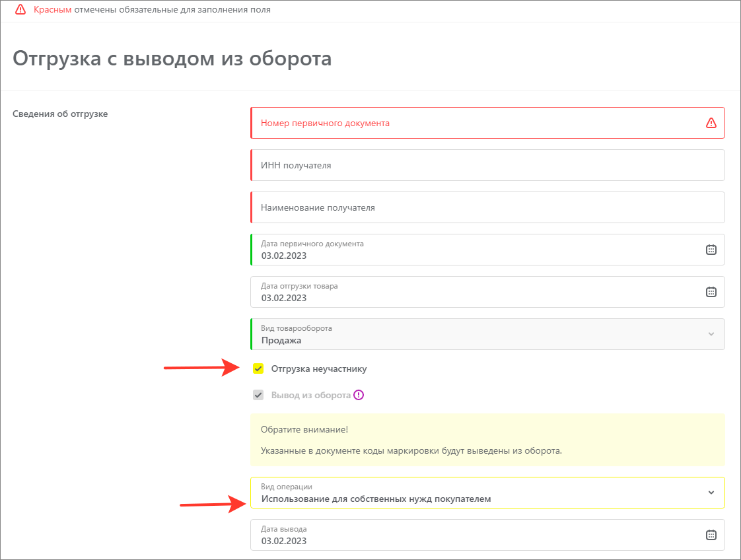Click the Дата вывода value 03.02.2023
This screenshot has height=560, width=741.
(x=283, y=541)
